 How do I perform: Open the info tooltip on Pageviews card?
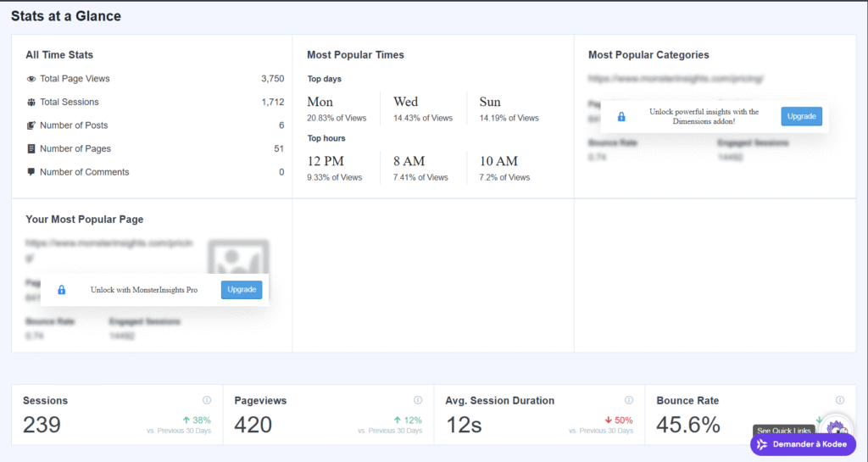point(418,400)
